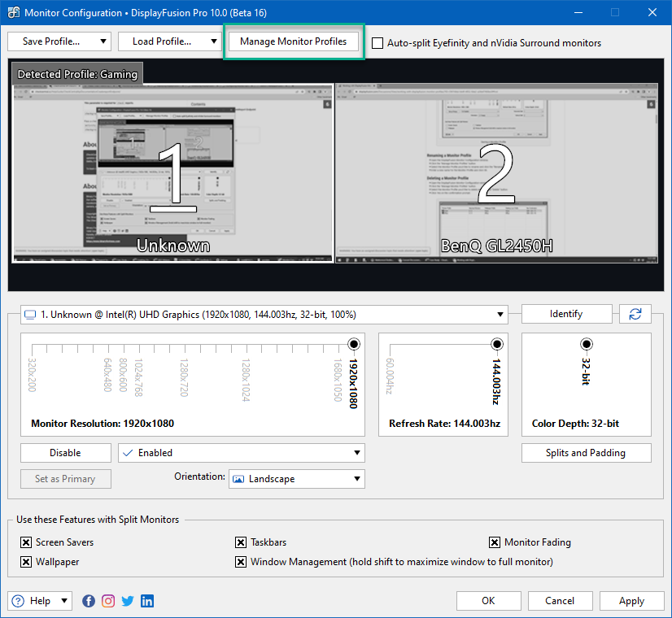
Task: Minimize the Monitor Configuration window
Action: [x=578, y=12]
